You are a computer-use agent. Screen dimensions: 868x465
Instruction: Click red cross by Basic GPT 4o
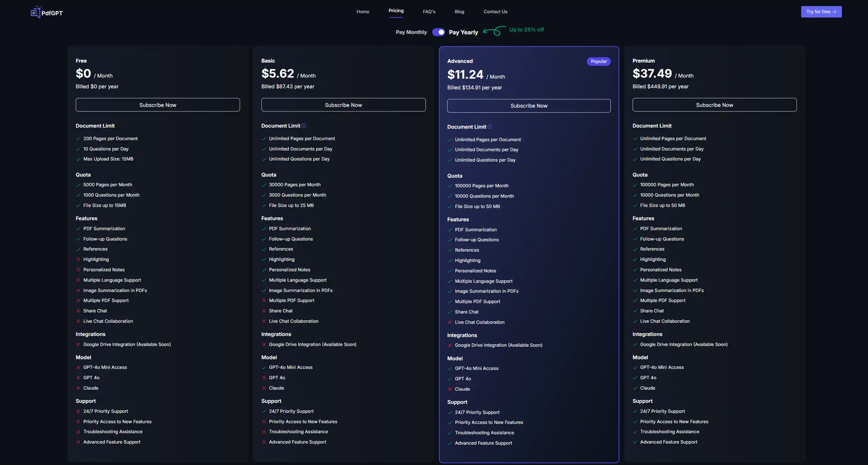264,378
